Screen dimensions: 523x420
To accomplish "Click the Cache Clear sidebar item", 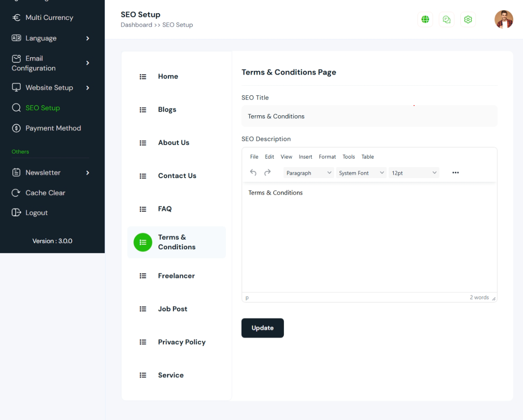I will click(45, 193).
